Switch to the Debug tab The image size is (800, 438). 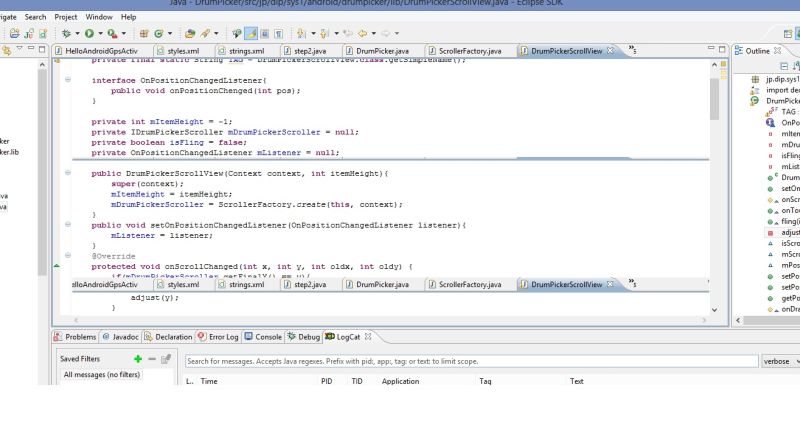click(x=304, y=336)
